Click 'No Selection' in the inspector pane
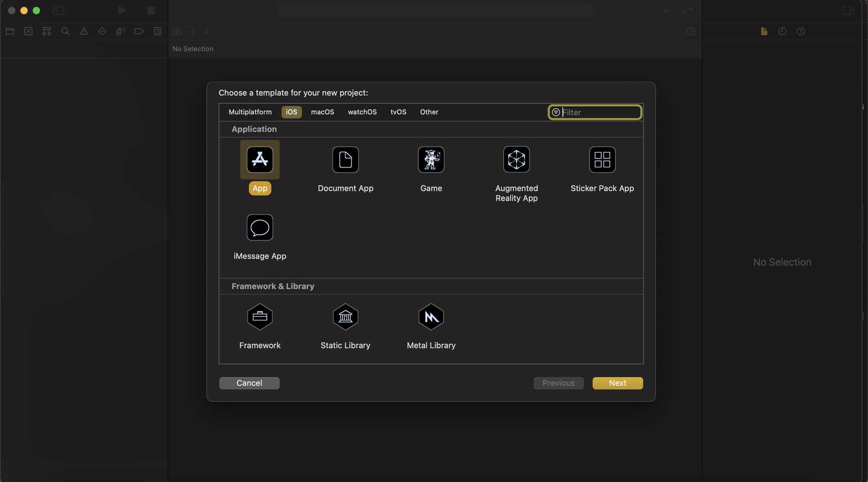 [782, 262]
